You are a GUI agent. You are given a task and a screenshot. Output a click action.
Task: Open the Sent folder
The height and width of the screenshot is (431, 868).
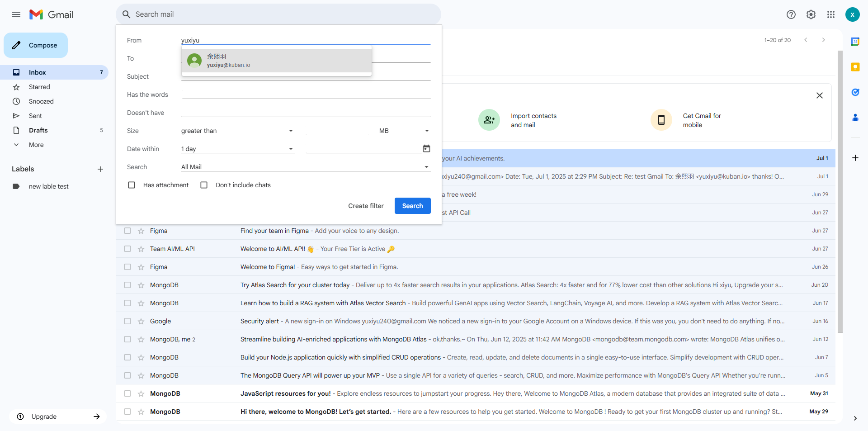tap(54, 116)
